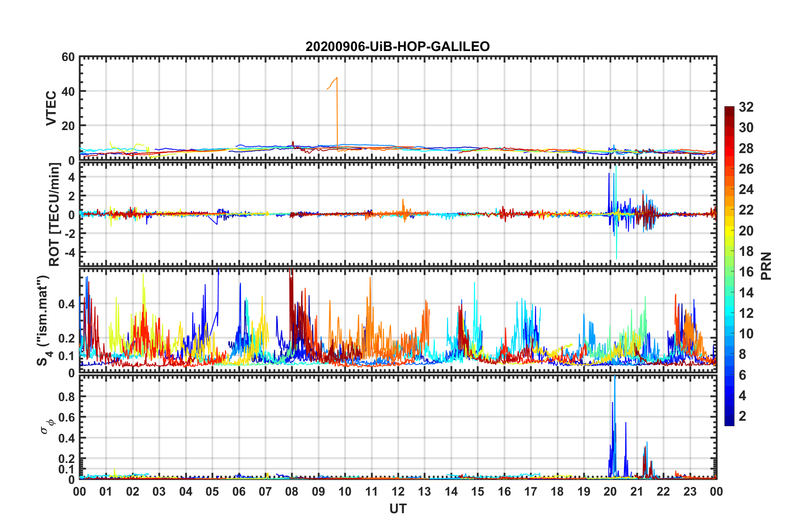Select the "05" hour tick label
Screen dimensions: 796x532
pyautogui.click(x=212, y=491)
